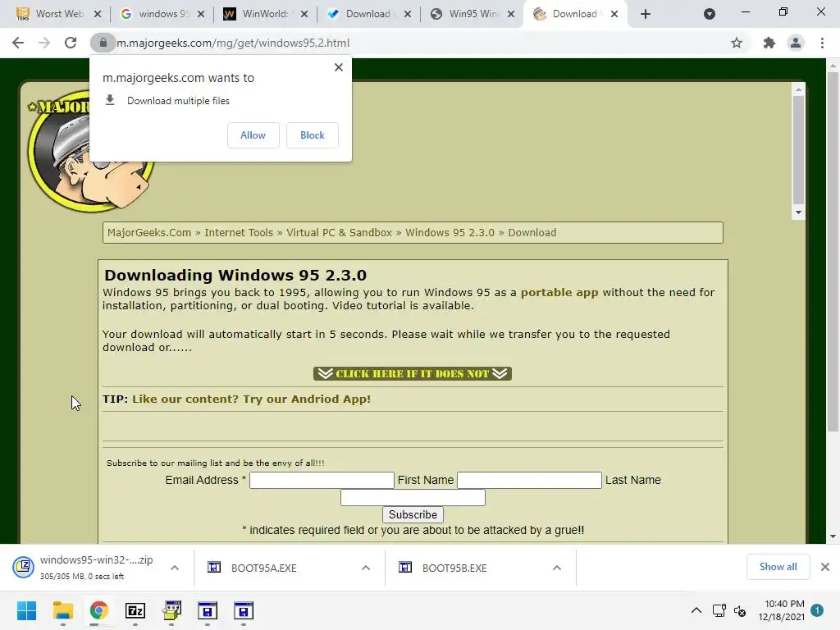
Task: Close the downloads bar
Action: point(825,567)
